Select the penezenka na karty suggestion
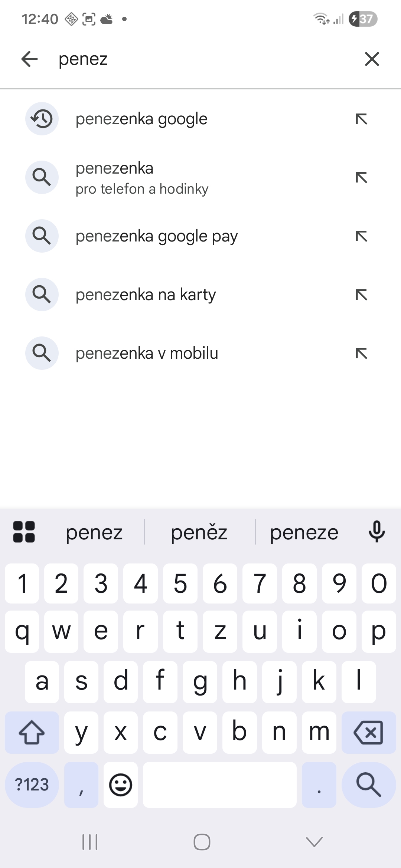 pyautogui.click(x=146, y=295)
